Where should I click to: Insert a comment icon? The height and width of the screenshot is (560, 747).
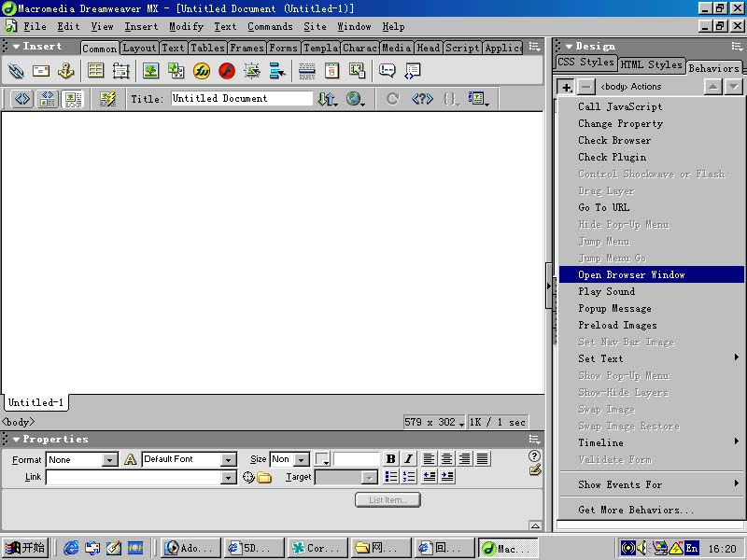coord(387,71)
